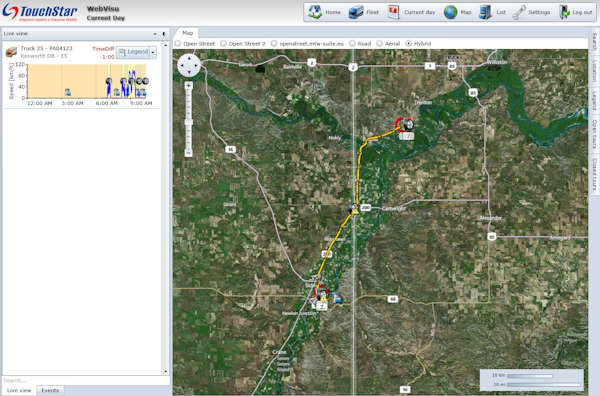Select the Road map radio button
Screen dimensions: 600x396
click(x=352, y=44)
